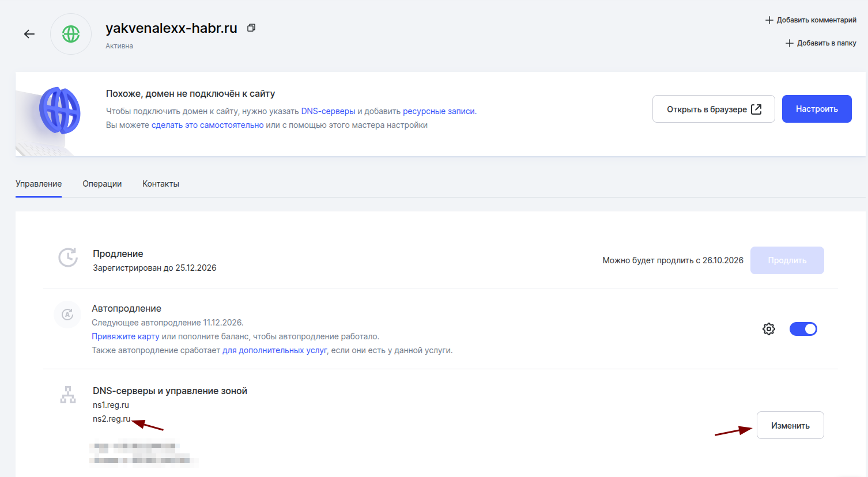Image resolution: width=868 pixels, height=477 pixels.
Task: Copy domain name with the copy icon
Action: click(251, 28)
